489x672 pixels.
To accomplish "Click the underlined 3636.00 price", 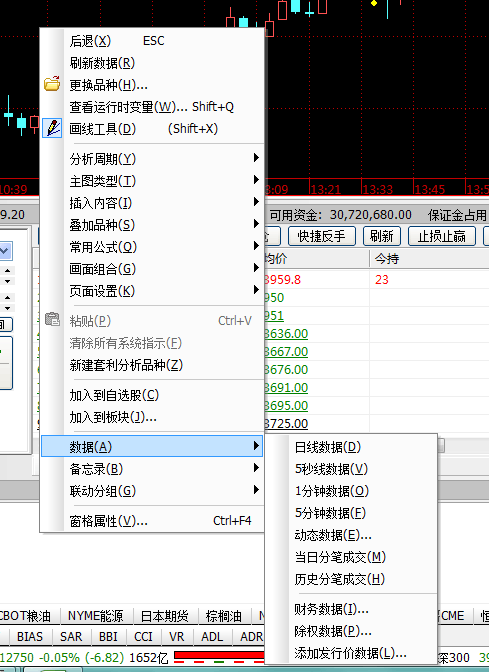I will pos(286,333).
